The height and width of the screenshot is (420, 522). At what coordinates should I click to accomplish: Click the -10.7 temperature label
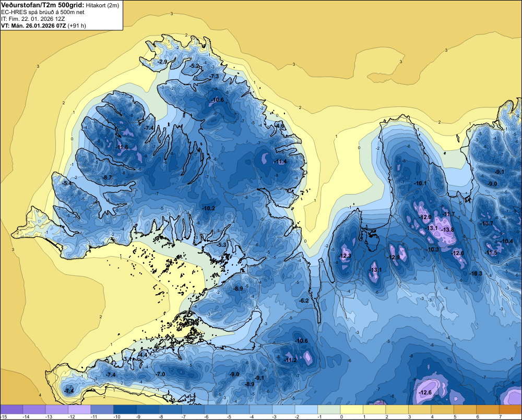487,224
